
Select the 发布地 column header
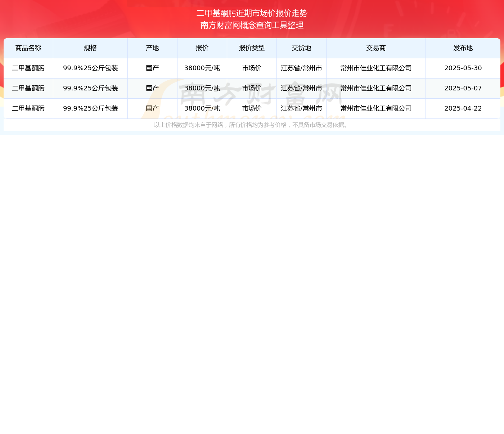463,48
